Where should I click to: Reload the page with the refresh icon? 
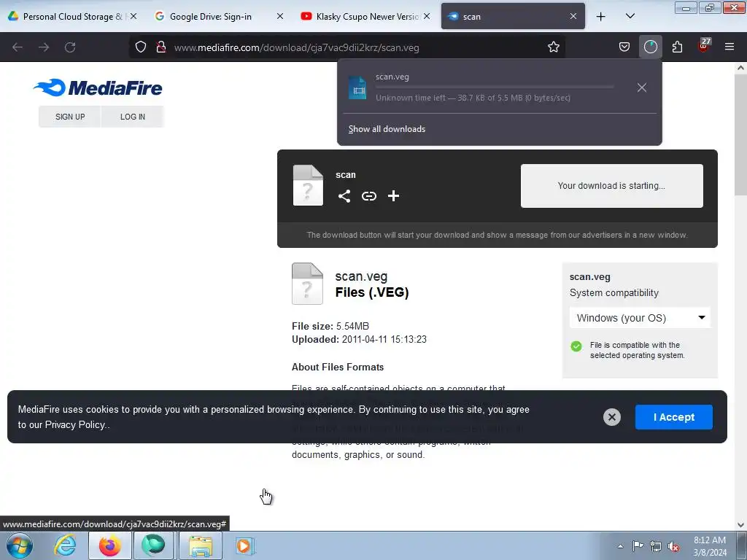(70, 47)
